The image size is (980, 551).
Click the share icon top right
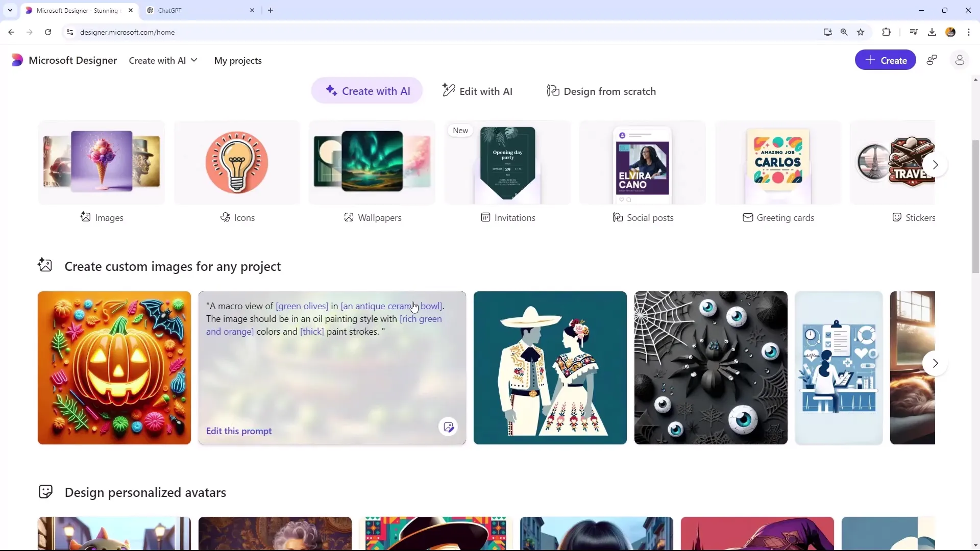point(932,61)
